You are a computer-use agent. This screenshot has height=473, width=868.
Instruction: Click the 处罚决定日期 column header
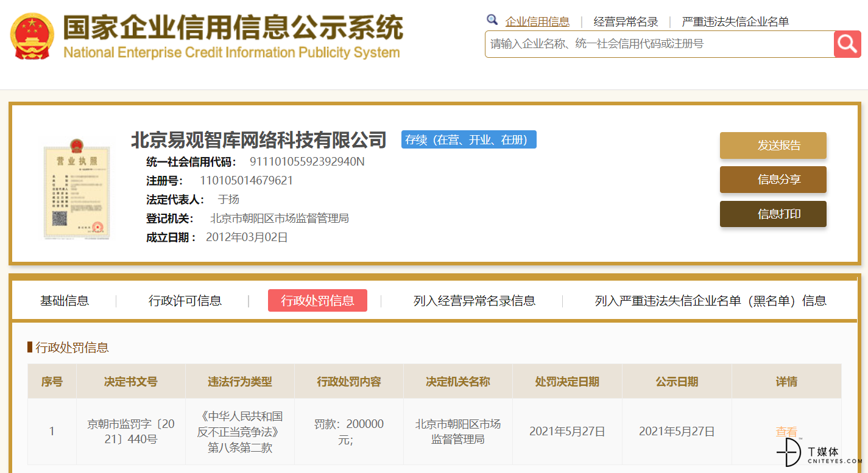coord(567,382)
